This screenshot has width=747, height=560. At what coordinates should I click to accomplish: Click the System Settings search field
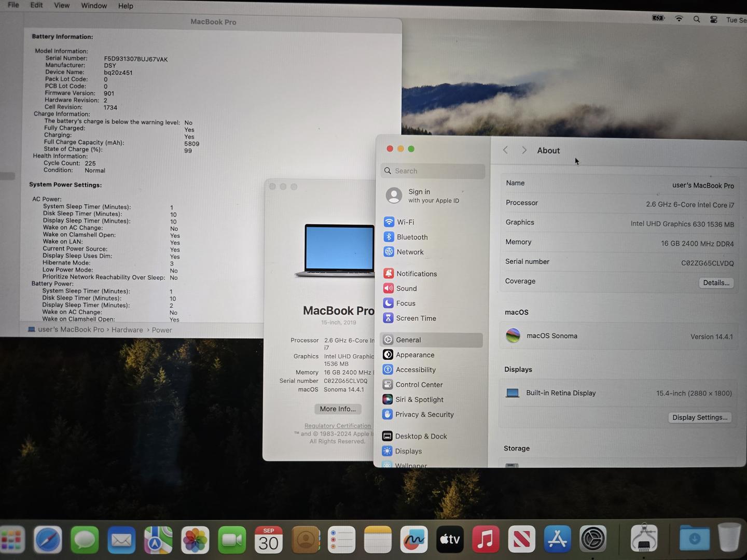pyautogui.click(x=434, y=171)
